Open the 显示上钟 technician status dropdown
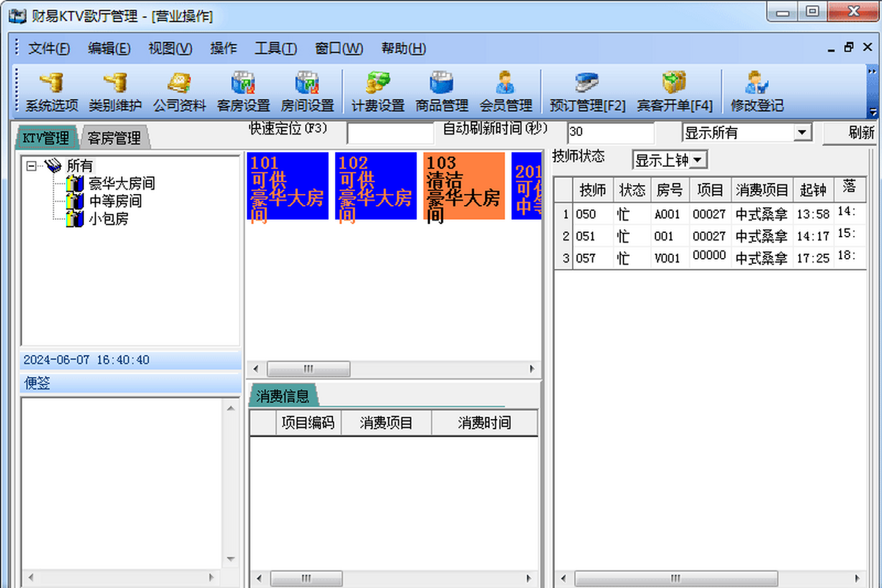 (698, 159)
